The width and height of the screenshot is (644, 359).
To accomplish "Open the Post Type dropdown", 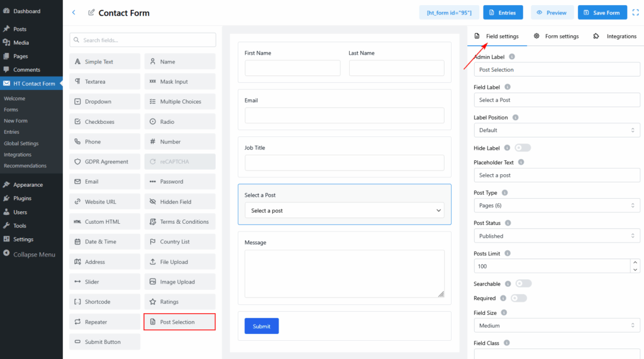I will point(557,206).
